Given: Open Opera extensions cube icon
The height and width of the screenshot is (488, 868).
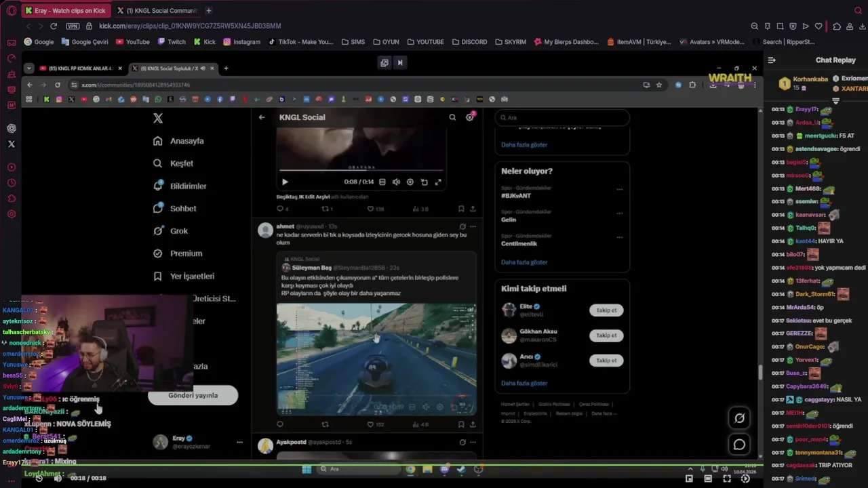Looking at the screenshot, I should (x=837, y=26).
